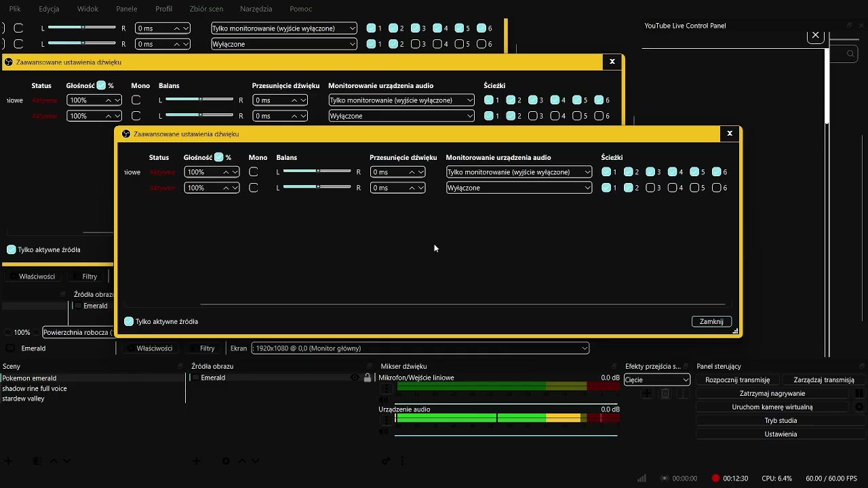
Task: Adjust first-row Balans slider in front dialog
Action: [x=317, y=171]
